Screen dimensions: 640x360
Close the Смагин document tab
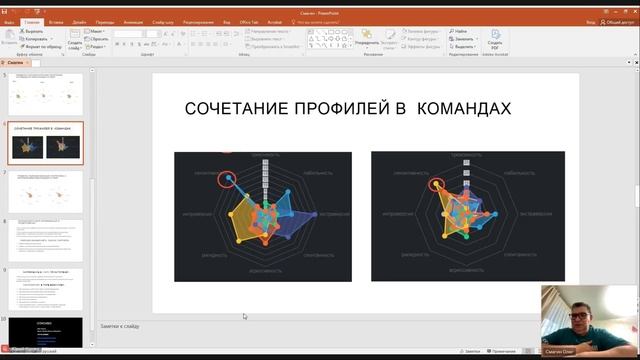tap(27, 62)
